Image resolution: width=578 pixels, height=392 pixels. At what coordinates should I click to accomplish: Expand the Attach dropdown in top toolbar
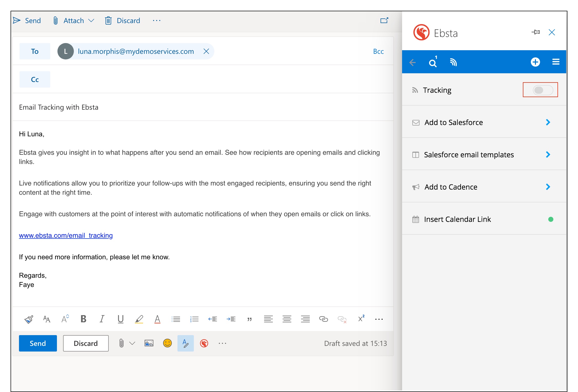(x=91, y=20)
